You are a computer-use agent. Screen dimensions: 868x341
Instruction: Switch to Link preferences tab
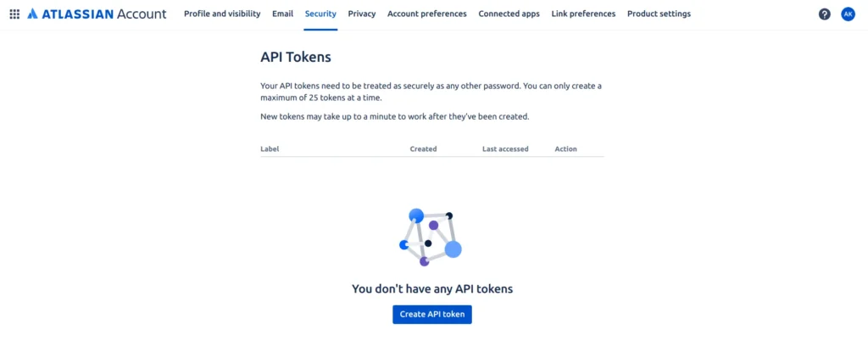583,14
